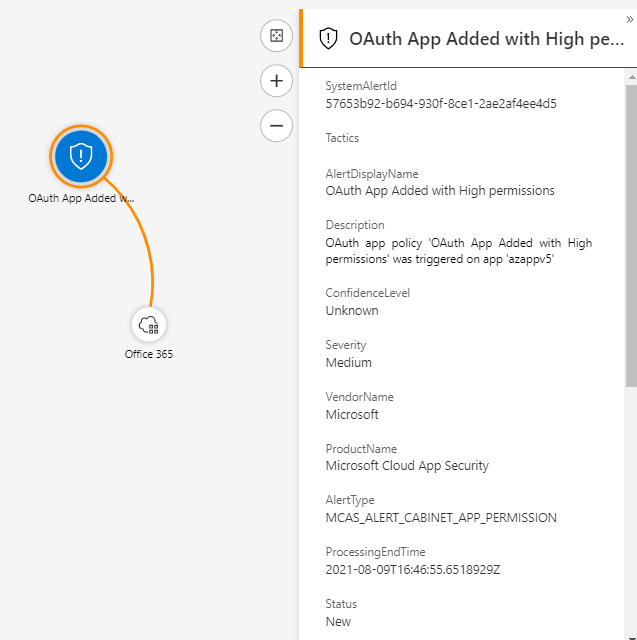Click the 'ProductName' field label
This screenshot has height=640, width=637.
point(361,449)
